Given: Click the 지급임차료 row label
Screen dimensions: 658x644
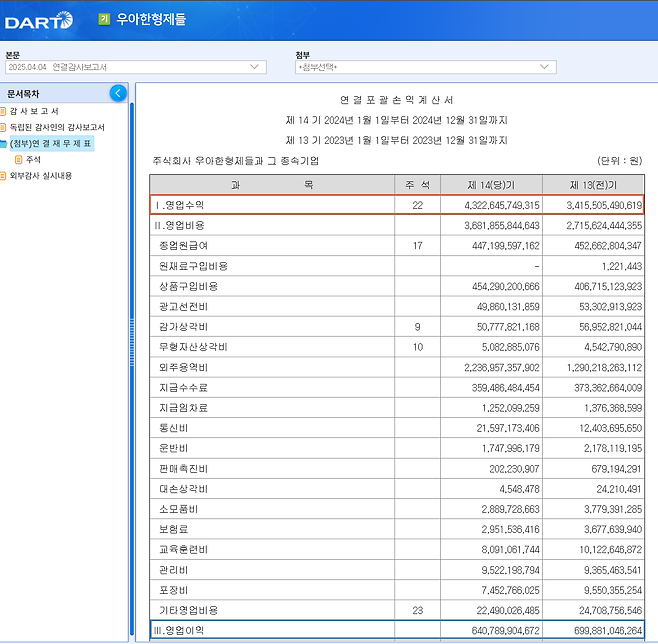Looking at the screenshot, I should click(183, 408).
